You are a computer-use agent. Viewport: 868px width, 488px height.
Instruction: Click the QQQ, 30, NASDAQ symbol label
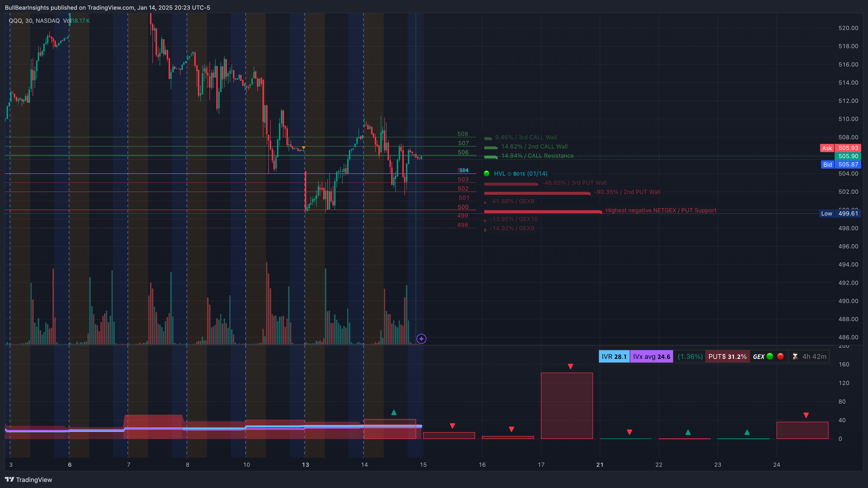(34, 21)
